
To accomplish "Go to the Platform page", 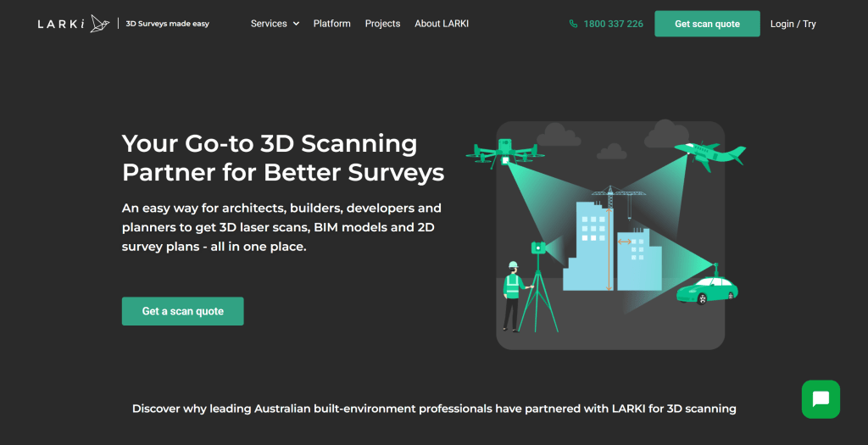I will click(331, 24).
